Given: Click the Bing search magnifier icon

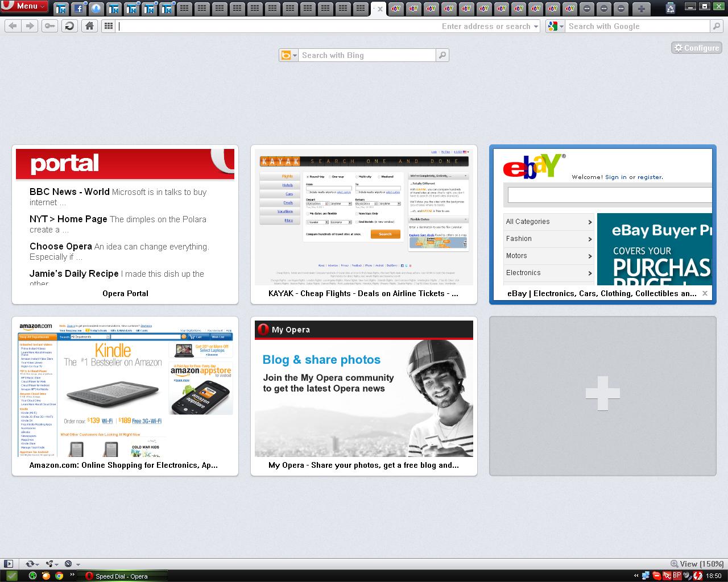Looking at the screenshot, I should [x=442, y=55].
